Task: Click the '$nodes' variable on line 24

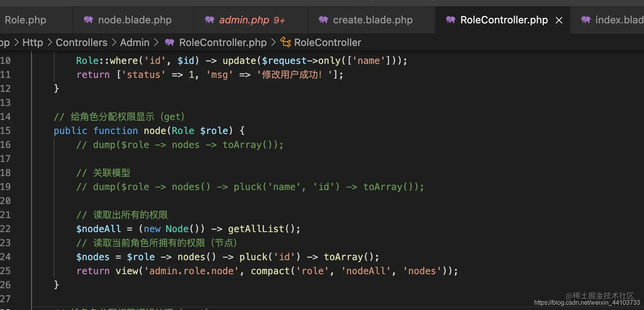Action: (x=93, y=257)
